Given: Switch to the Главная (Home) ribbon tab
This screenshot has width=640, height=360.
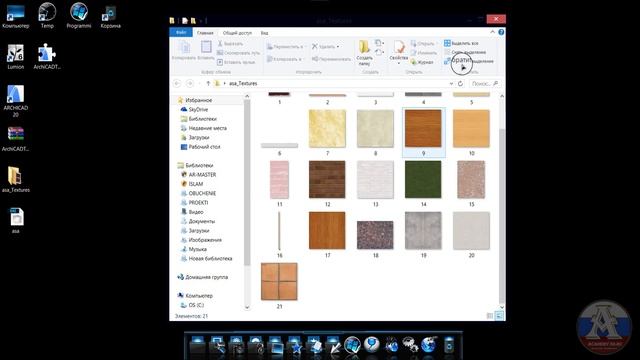Looking at the screenshot, I should (205, 33).
